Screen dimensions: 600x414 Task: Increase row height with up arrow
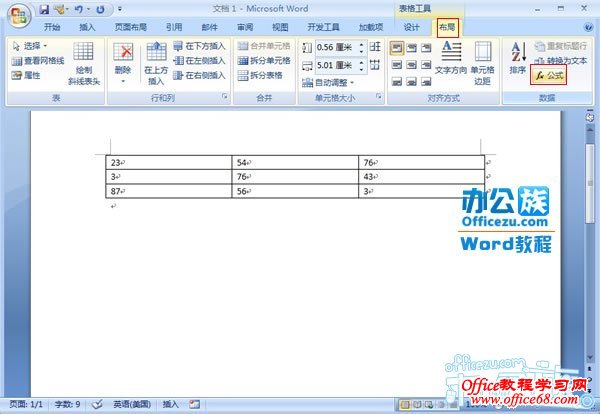pos(362,44)
